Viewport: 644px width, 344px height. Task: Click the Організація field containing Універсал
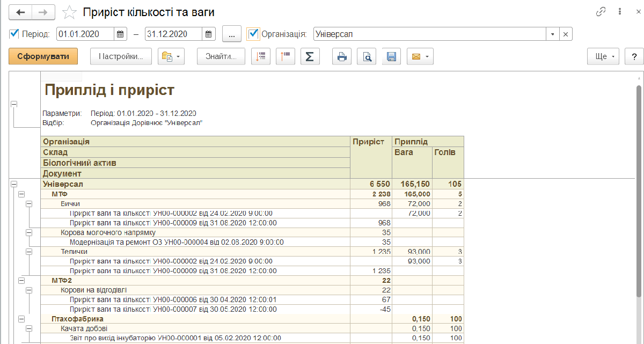tap(429, 34)
